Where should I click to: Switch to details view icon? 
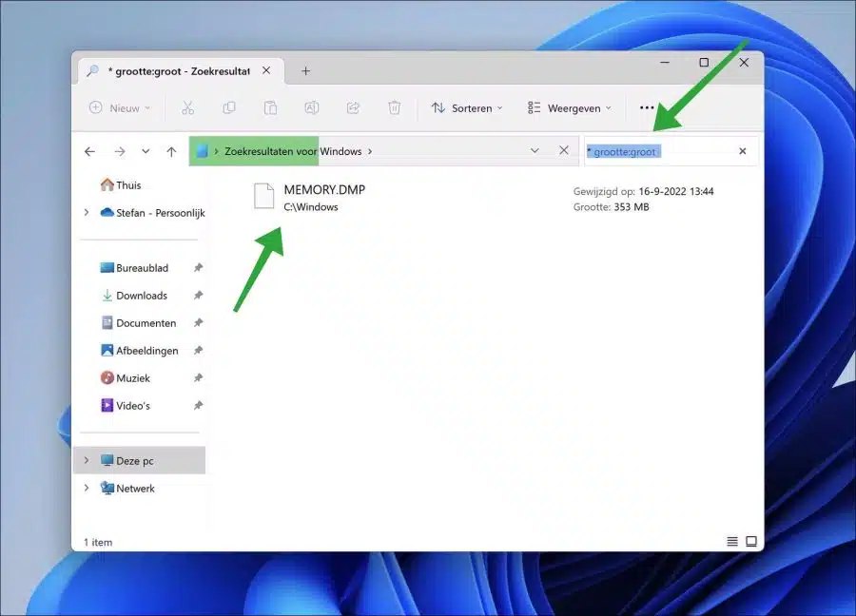(732, 541)
